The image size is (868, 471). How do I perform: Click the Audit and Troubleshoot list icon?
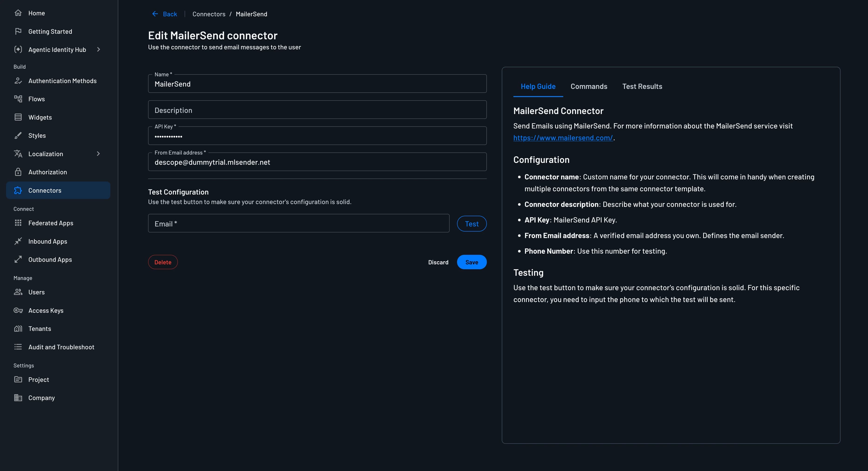18,347
